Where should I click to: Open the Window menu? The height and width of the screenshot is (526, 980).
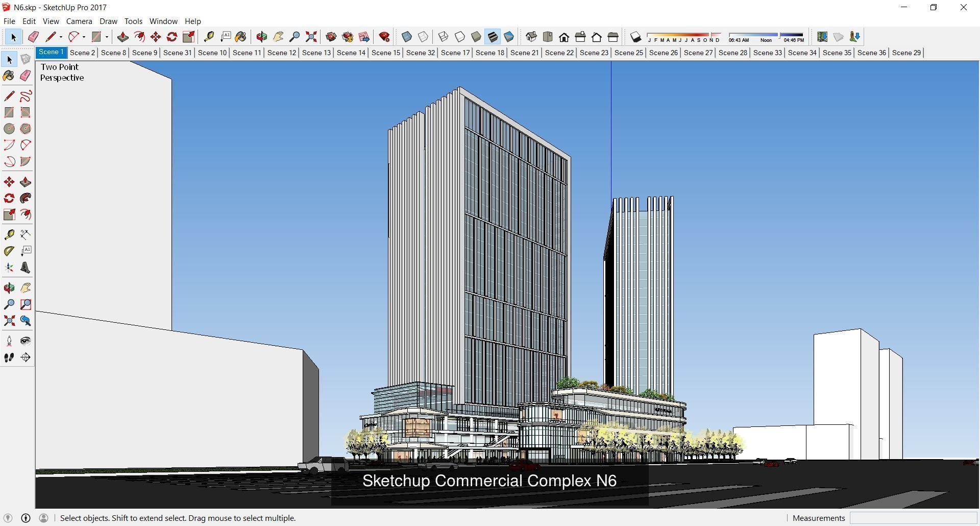pyautogui.click(x=163, y=21)
